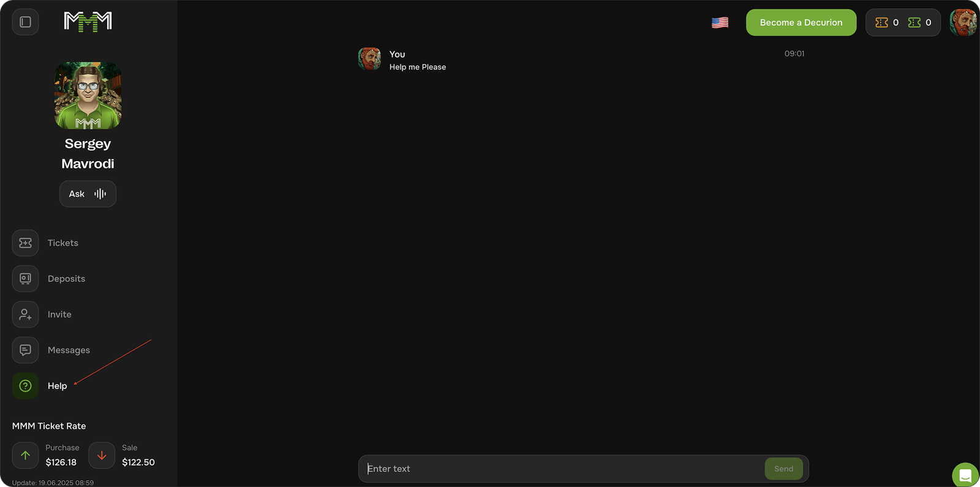Click Sergey Mavrodi avatar picture
This screenshot has height=487, width=980.
[88, 96]
